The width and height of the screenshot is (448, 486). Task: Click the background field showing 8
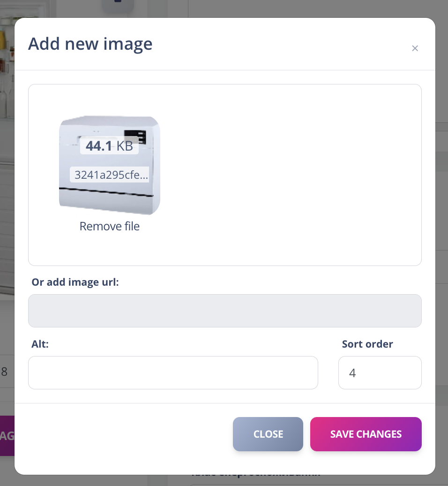[x=5, y=372]
